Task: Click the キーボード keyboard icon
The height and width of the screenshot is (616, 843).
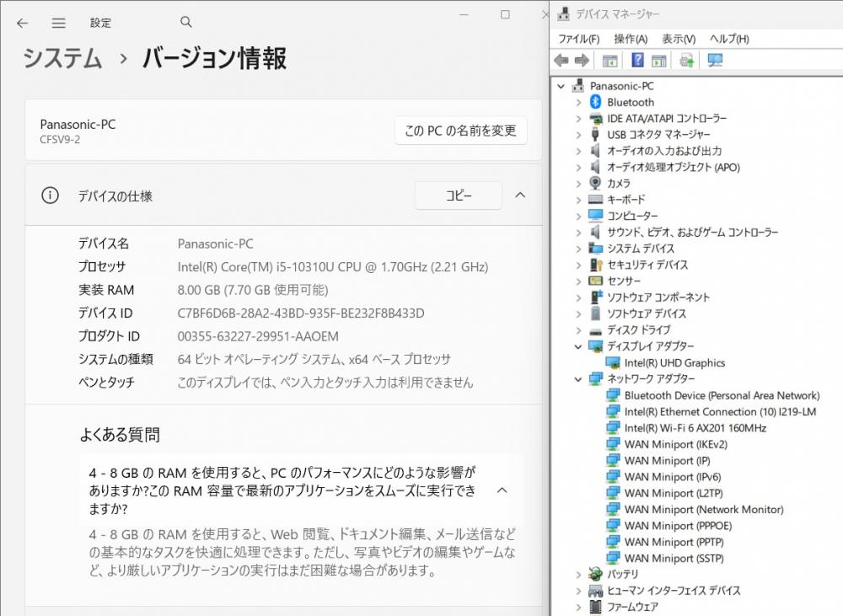Action: (x=595, y=199)
